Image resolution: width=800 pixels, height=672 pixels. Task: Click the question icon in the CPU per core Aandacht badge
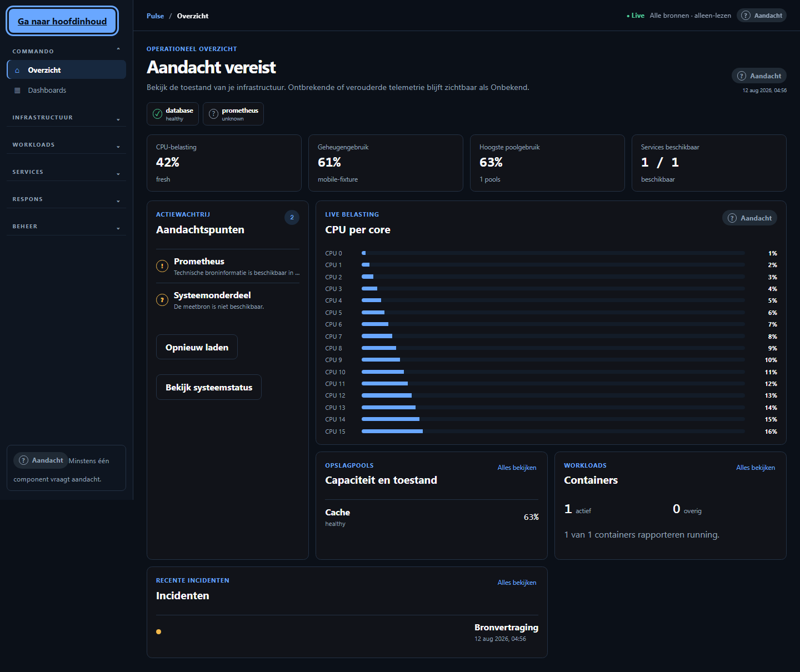pos(732,218)
